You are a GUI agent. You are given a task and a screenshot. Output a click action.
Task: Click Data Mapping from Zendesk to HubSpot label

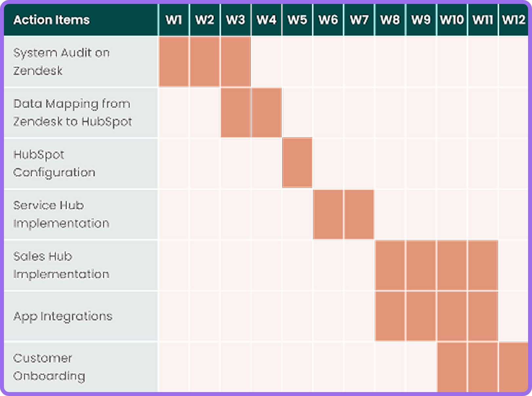point(81,113)
